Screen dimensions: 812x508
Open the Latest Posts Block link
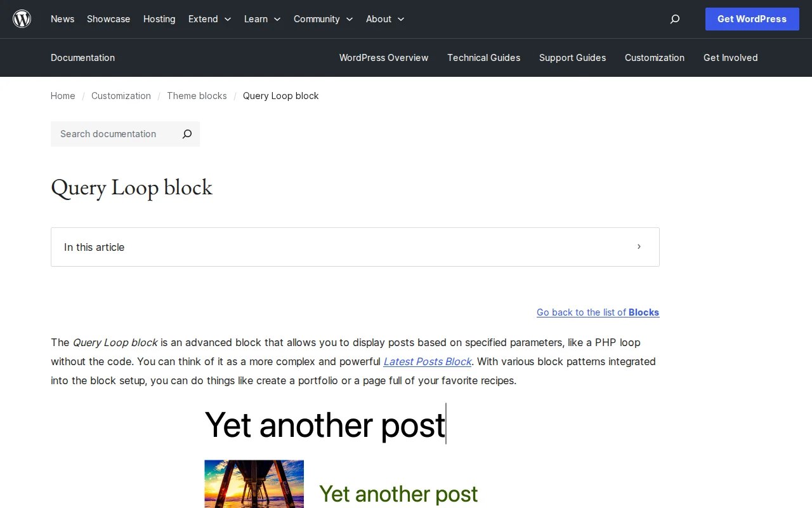coord(427,361)
